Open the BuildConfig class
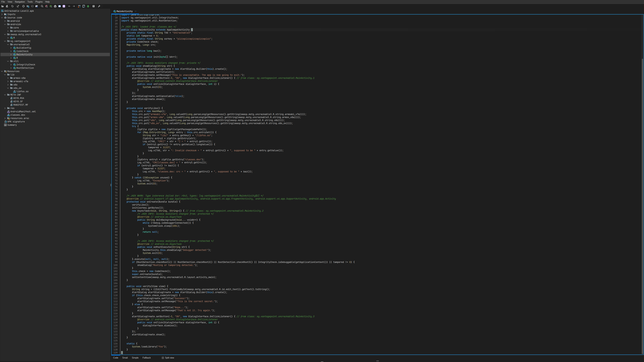 click(24, 48)
